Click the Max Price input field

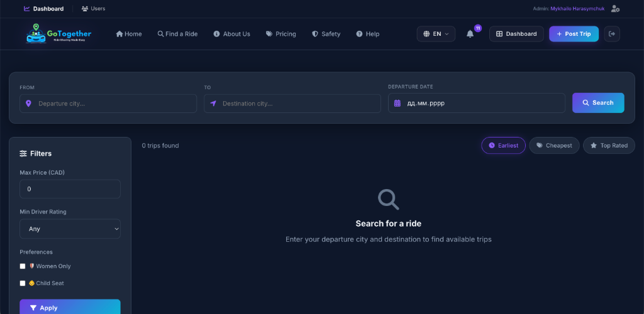coord(70,189)
